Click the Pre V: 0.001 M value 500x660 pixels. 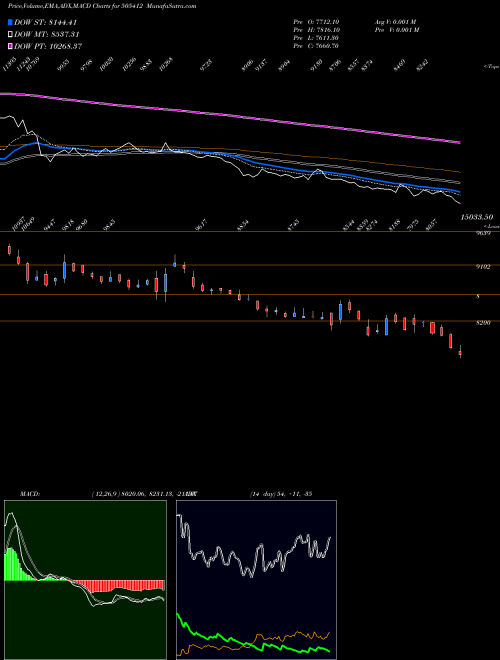click(396, 30)
